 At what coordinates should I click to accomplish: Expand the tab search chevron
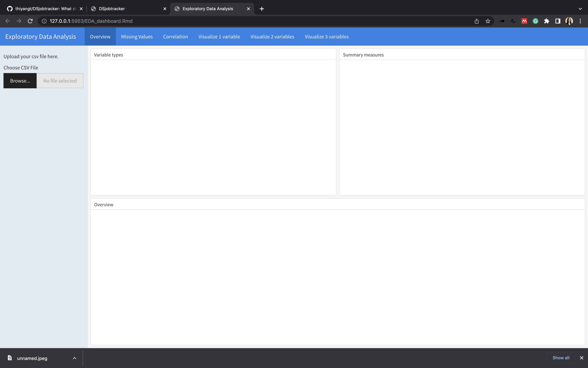580,9
